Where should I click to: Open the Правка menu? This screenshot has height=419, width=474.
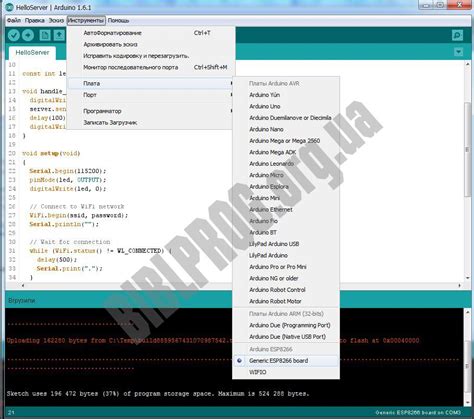(x=35, y=21)
